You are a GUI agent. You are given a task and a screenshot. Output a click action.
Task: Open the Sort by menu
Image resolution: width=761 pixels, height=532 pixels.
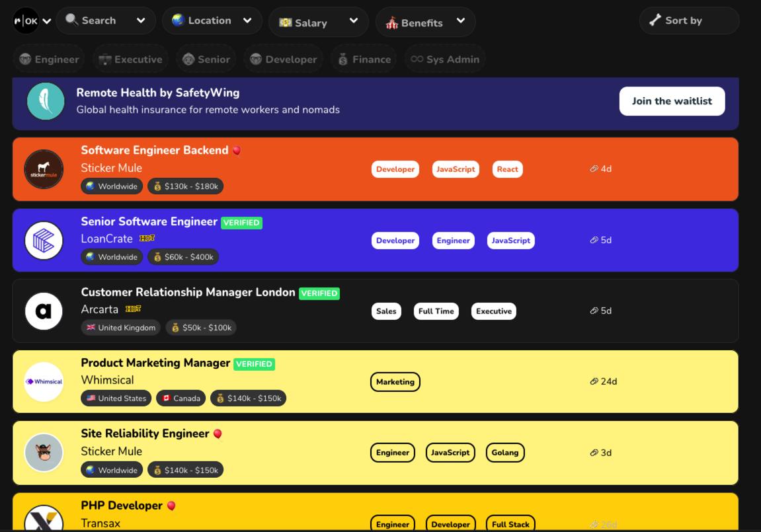tap(689, 21)
